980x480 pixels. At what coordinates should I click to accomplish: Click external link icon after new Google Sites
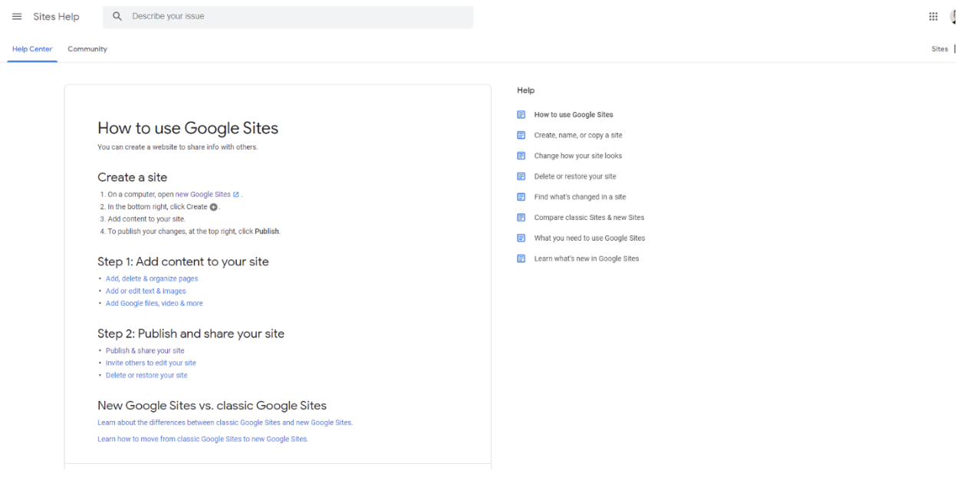236,195
